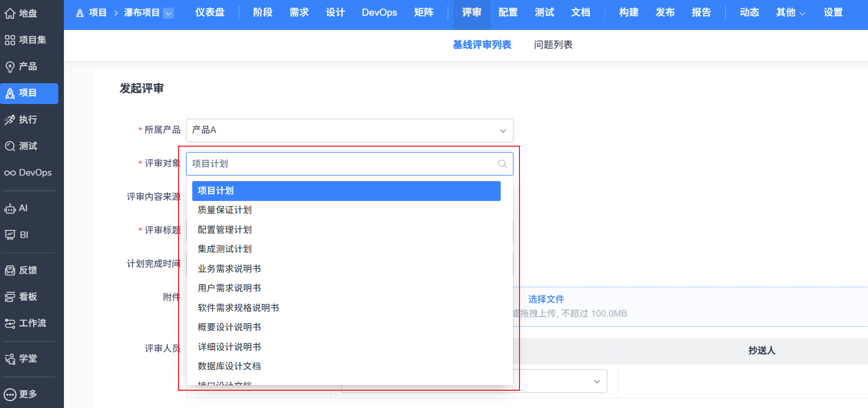Switch to the 动态 tab
The height and width of the screenshot is (408, 868).
(749, 13)
